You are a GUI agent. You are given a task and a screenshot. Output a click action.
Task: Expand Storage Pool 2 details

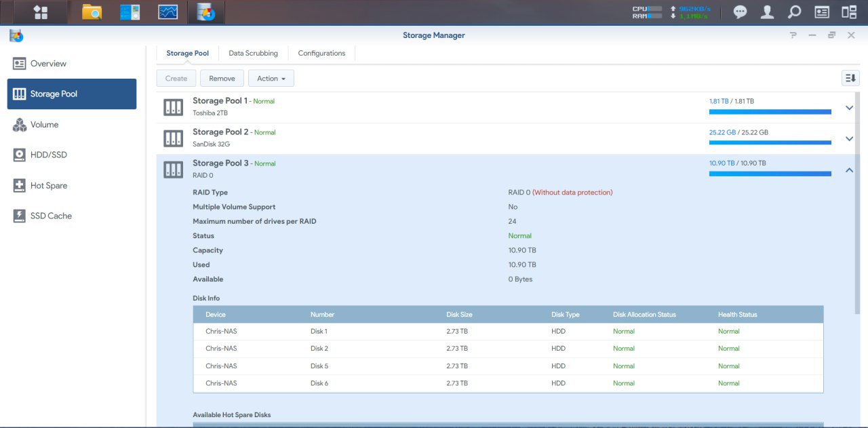point(849,138)
